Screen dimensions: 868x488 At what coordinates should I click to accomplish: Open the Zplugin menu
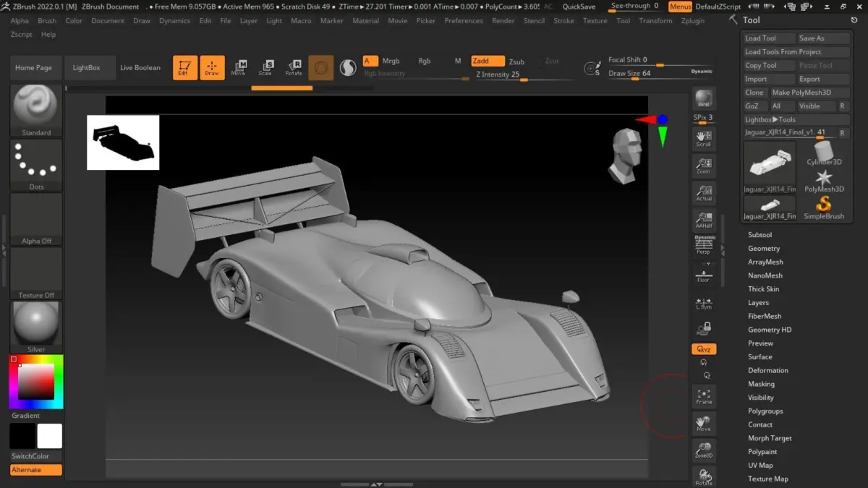[692, 21]
